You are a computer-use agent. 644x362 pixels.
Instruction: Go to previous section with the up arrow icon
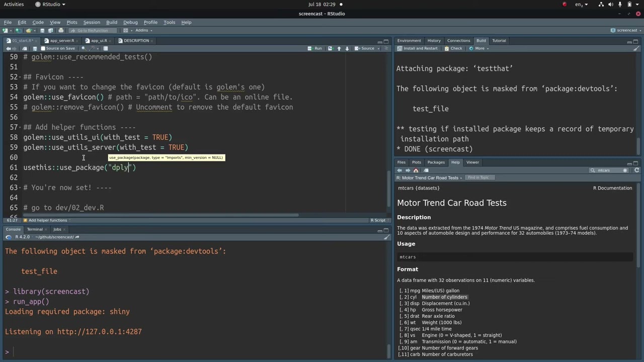(x=339, y=49)
